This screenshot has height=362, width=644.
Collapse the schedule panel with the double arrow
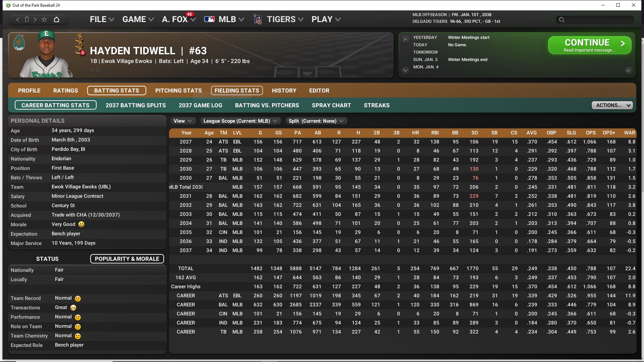pos(628,70)
